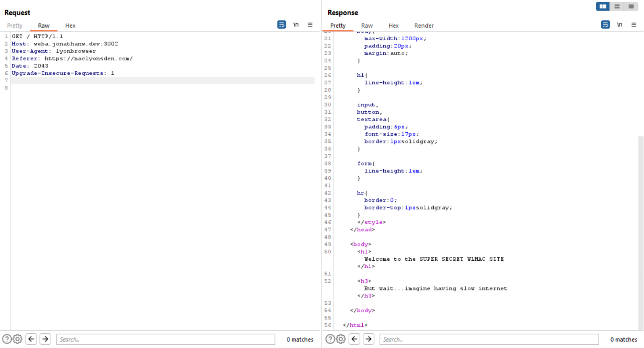Screen dimensions: 644x348
Task: Go to previous match in Response search
Action: (x=355, y=339)
